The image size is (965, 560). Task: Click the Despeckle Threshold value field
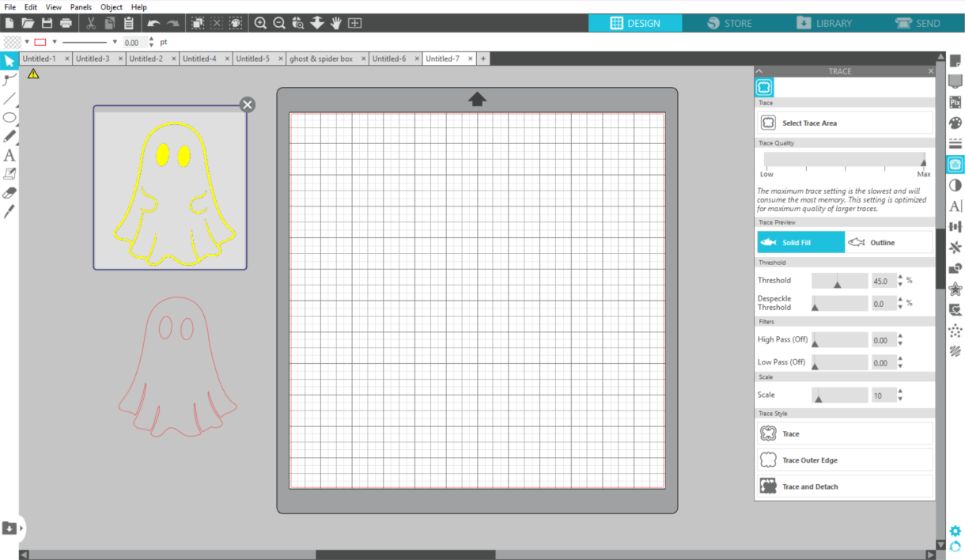[x=884, y=303]
